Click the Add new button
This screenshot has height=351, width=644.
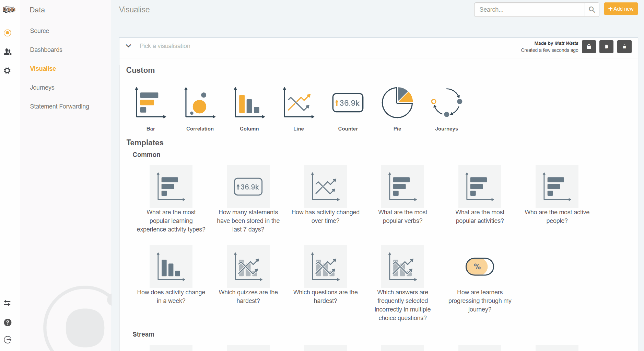click(621, 9)
